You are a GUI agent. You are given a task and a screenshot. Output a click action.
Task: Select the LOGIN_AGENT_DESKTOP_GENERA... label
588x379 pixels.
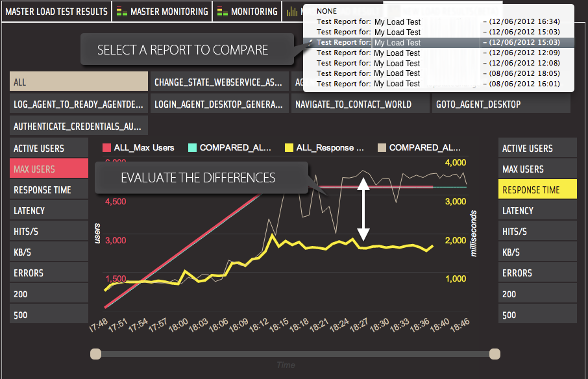219,104
